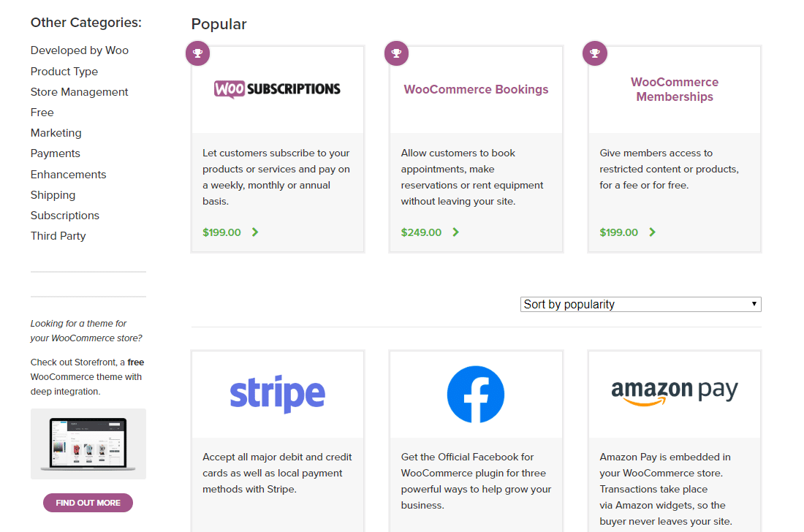Browse the Marketing category
This screenshot has height=532, width=804.
56,133
